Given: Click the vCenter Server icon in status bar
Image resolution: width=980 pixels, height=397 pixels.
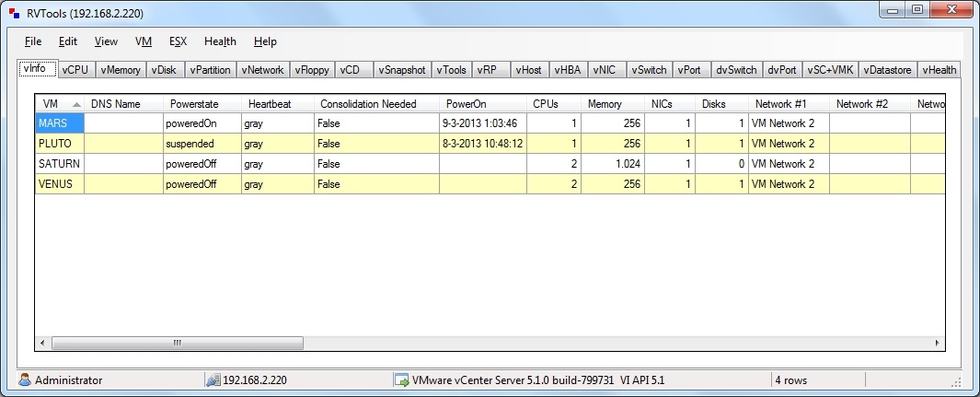Looking at the screenshot, I should tap(400, 379).
